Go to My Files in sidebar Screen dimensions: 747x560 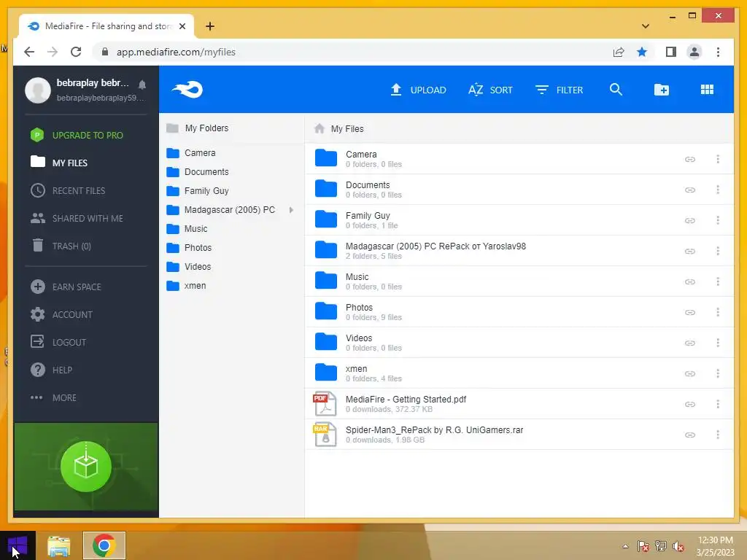tap(59, 163)
